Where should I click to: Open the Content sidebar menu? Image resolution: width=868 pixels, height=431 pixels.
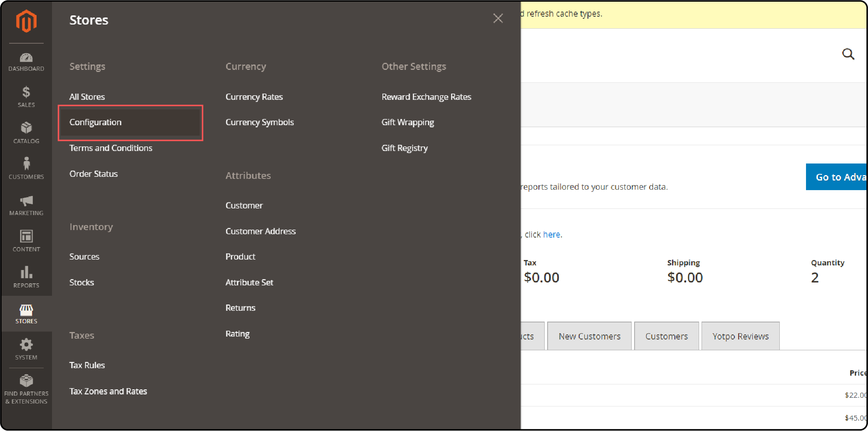point(26,241)
